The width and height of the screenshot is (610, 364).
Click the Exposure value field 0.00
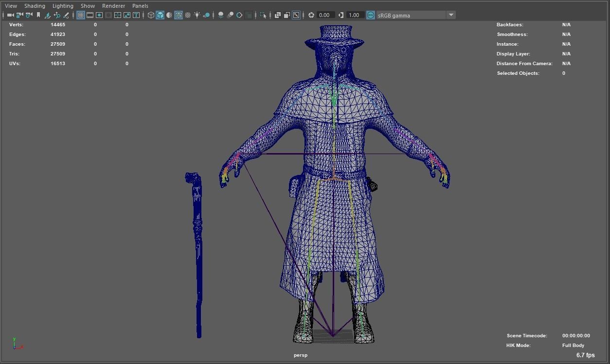326,15
